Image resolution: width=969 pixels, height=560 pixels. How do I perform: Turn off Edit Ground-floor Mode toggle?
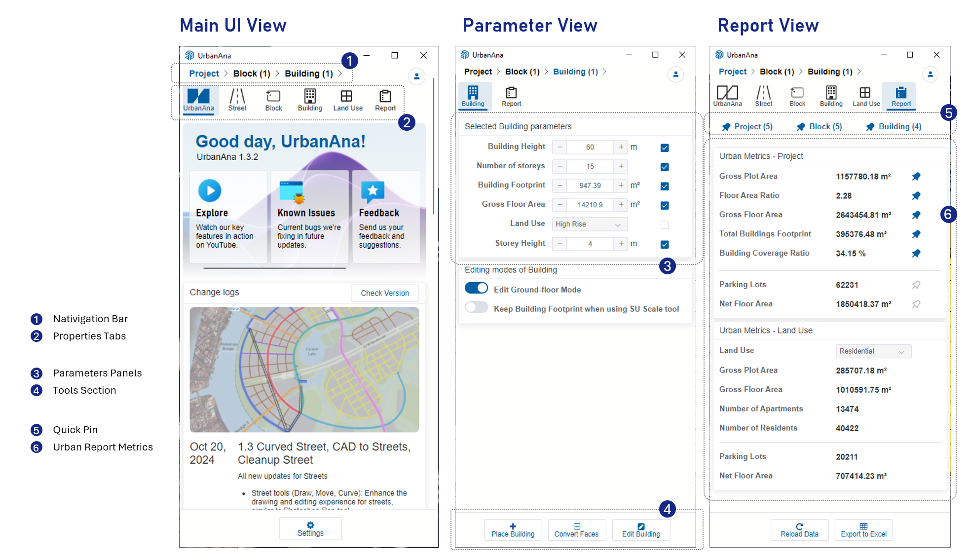pyautogui.click(x=476, y=288)
